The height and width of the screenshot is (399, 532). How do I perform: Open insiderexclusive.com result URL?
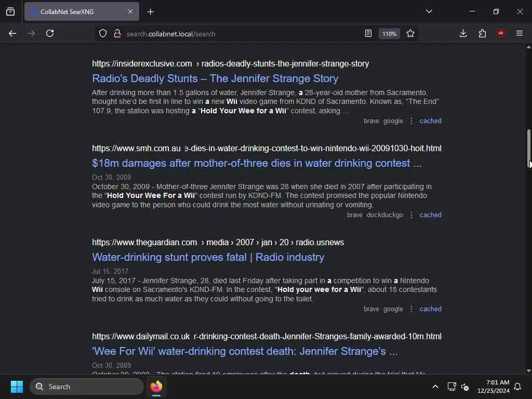pyautogui.click(x=230, y=63)
